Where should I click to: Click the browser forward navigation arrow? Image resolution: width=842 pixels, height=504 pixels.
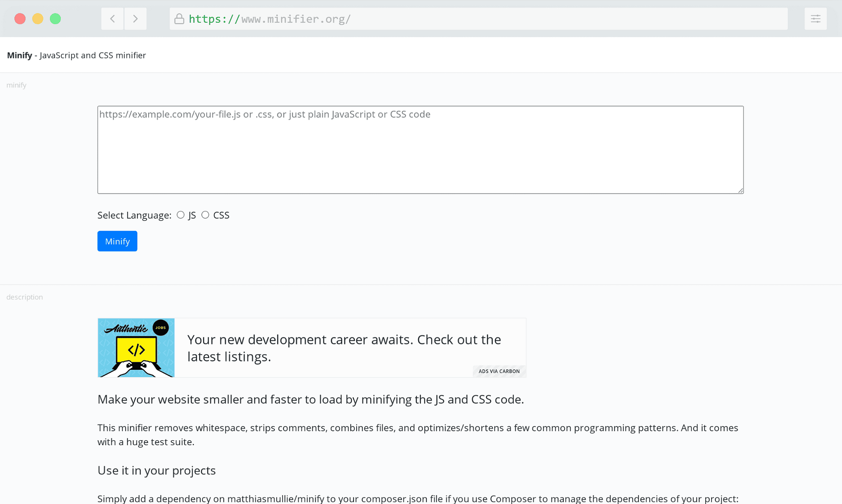coord(135,19)
